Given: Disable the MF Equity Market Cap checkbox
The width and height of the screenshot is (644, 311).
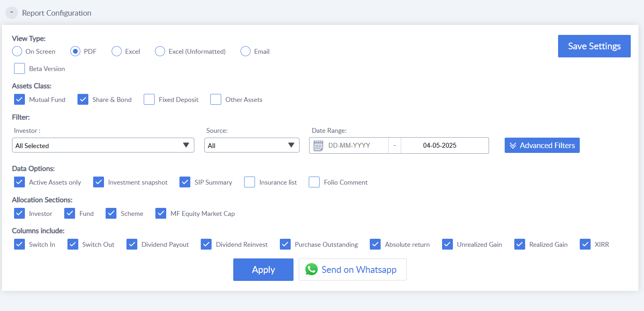Looking at the screenshot, I should pos(161,213).
